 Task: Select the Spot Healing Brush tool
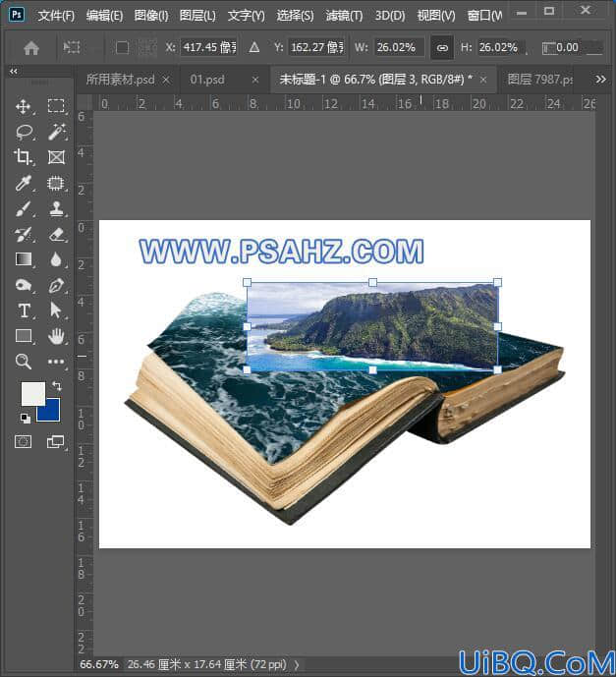pyautogui.click(x=56, y=183)
